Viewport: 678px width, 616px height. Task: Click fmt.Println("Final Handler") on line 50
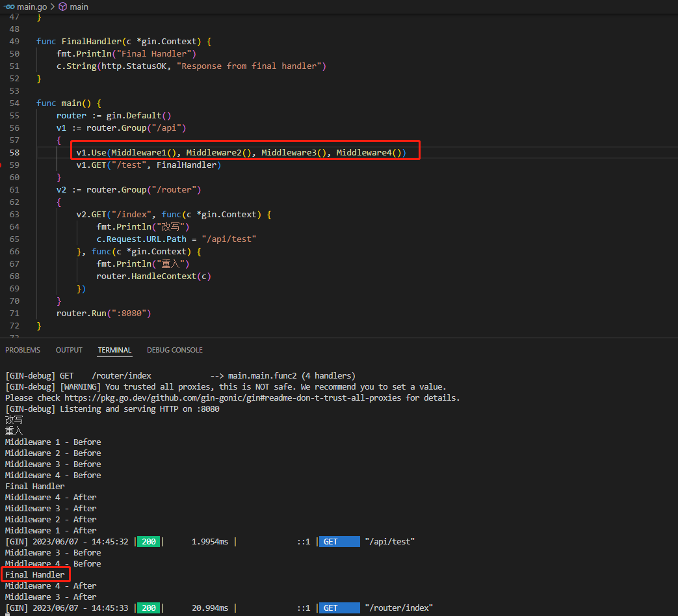(x=126, y=53)
